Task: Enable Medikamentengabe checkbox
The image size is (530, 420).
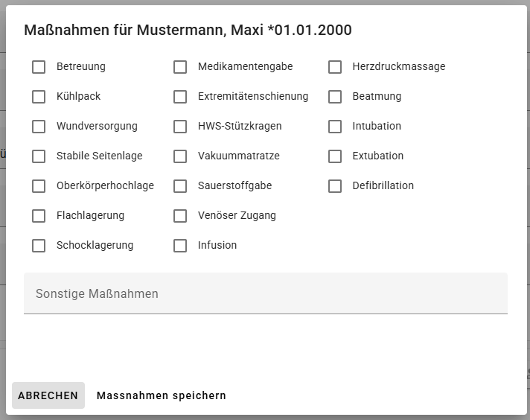Action: (180, 67)
